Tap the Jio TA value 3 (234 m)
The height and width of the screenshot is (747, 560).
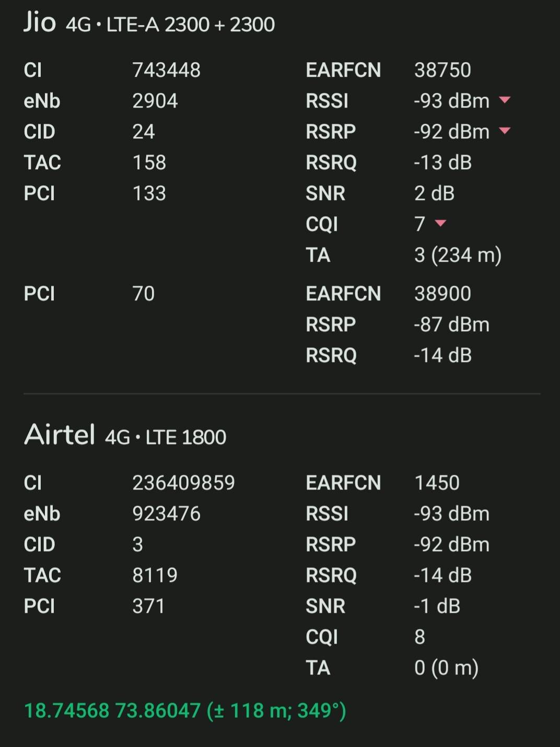pos(458,255)
